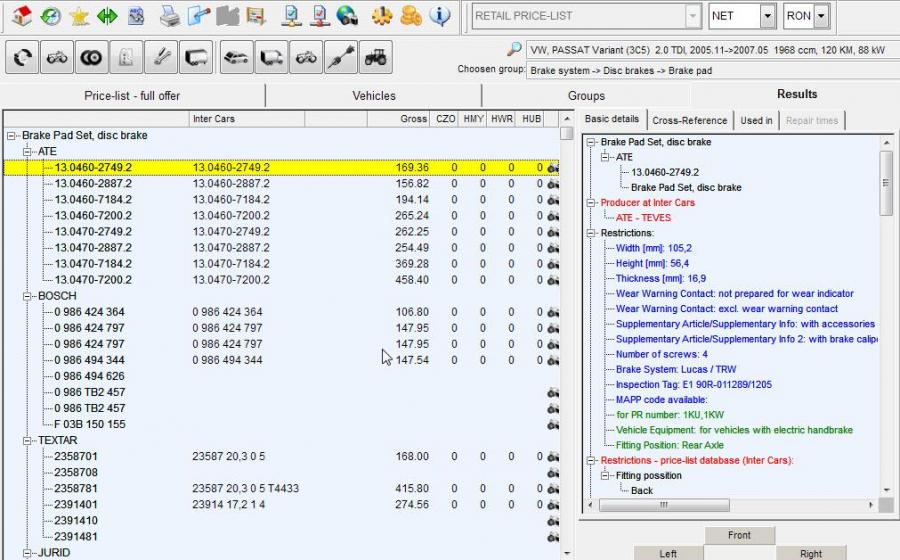Open favorites with the star icon

click(x=78, y=16)
